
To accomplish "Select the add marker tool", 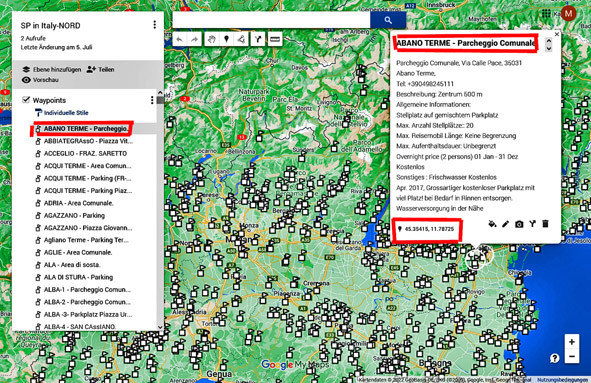I will [x=227, y=39].
